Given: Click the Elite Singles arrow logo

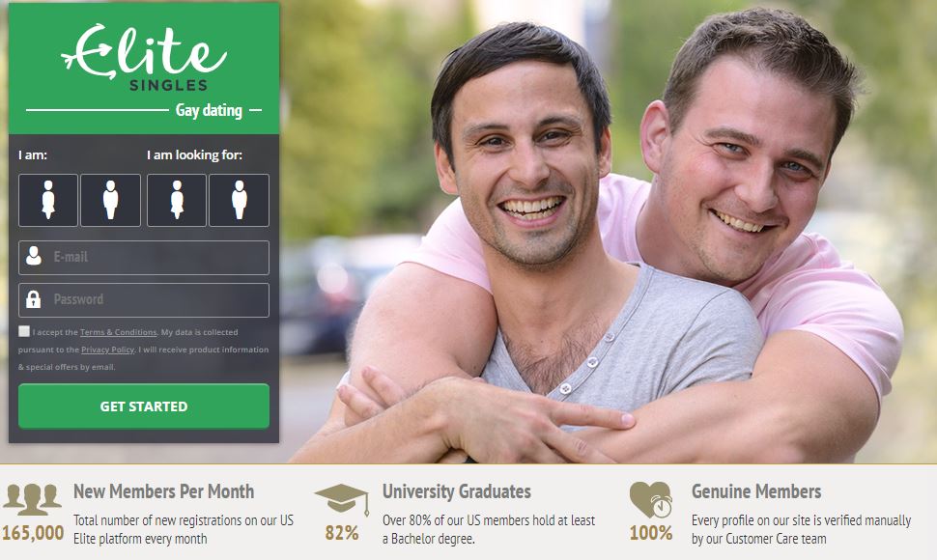Looking at the screenshot, I should (144, 57).
